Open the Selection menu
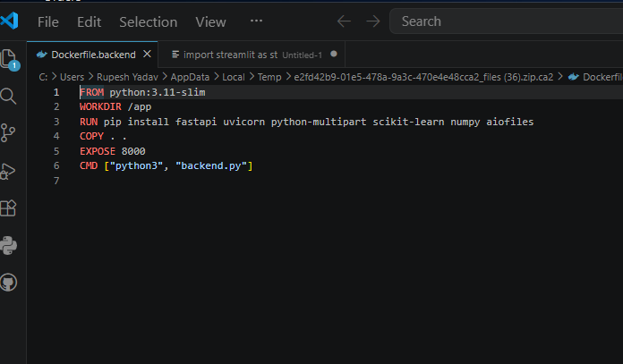The image size is (623, 364). [149, 21]
